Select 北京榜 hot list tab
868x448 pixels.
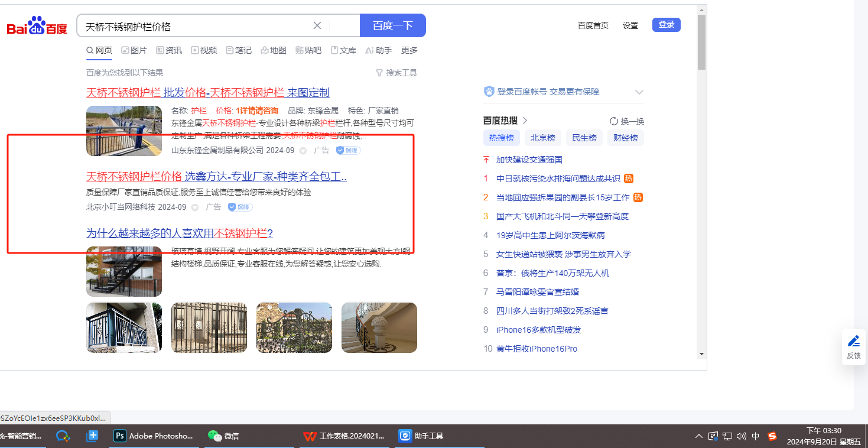click(x=542, y=138)
